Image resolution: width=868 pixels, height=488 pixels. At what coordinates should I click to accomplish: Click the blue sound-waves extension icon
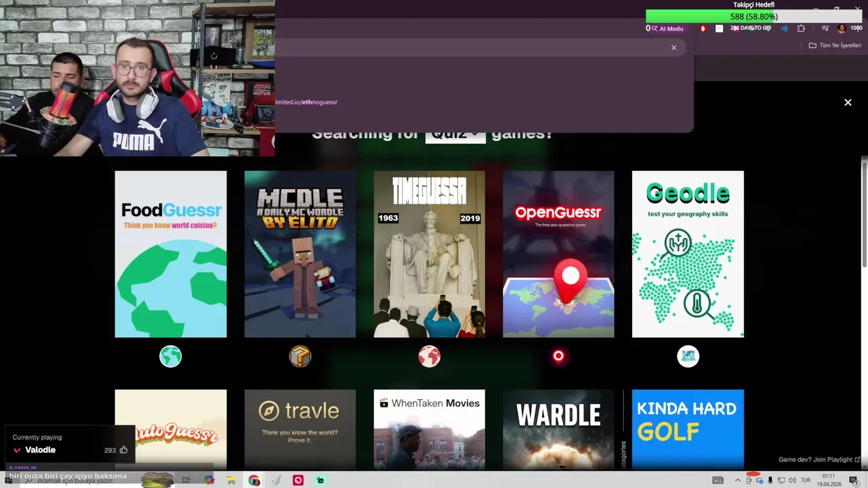pyautogui.click(x=785, y=28)
